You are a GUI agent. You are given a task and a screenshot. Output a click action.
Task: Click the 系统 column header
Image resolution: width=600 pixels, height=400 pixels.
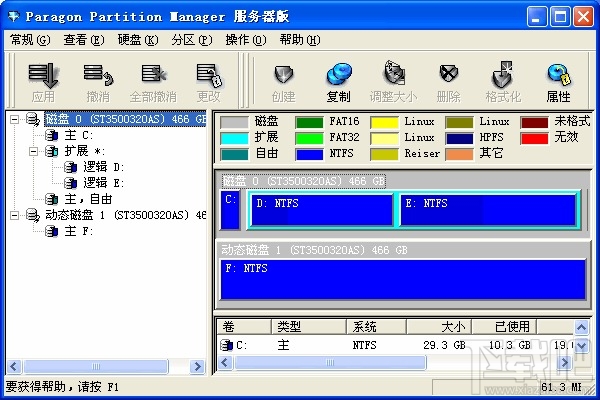click(376, 327)
